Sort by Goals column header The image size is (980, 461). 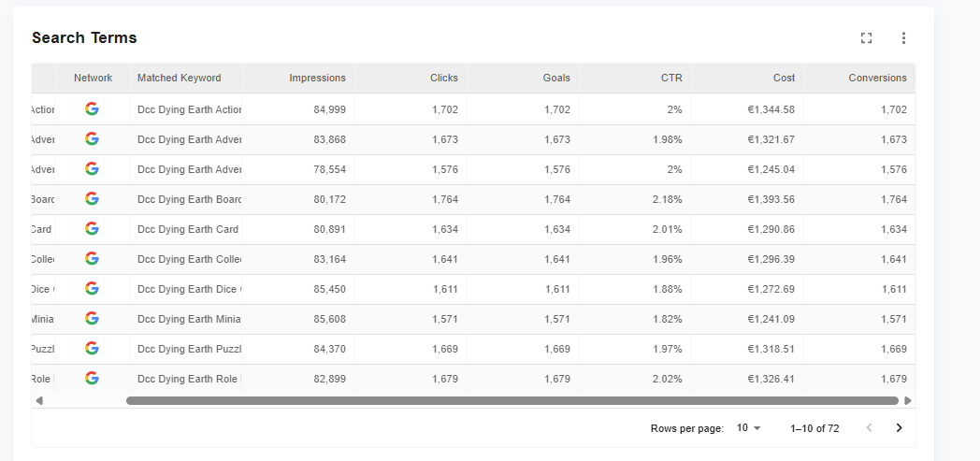[x=523, y=79]
